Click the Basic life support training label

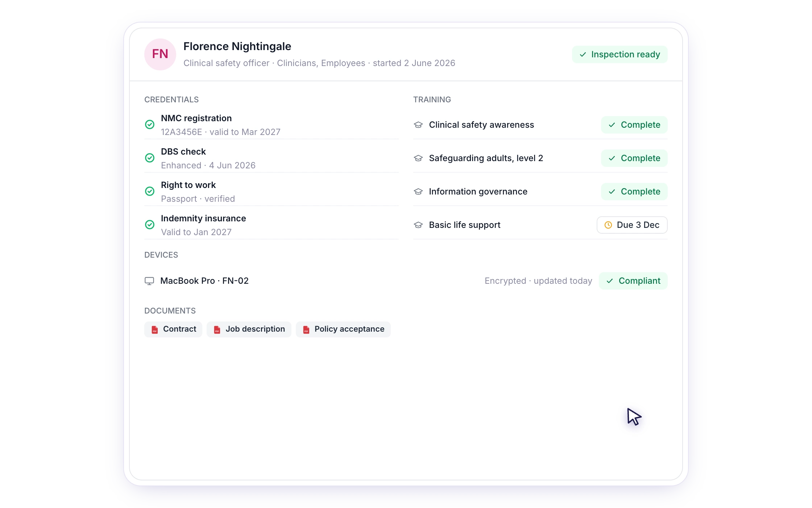tap(465, 225)
